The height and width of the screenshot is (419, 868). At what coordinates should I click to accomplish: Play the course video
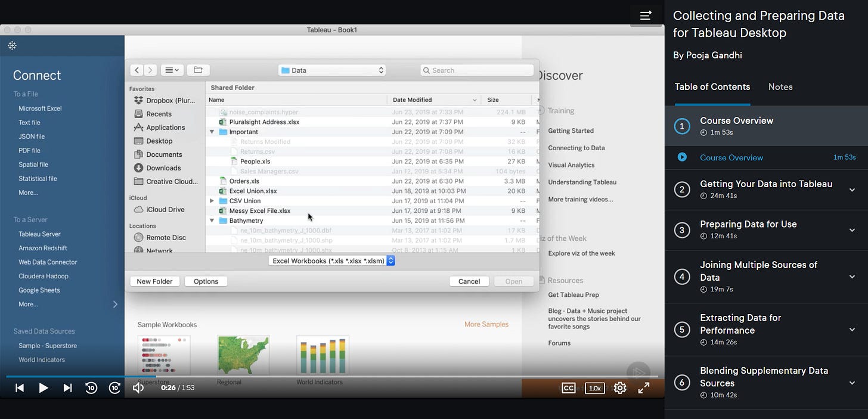point(44,388)
